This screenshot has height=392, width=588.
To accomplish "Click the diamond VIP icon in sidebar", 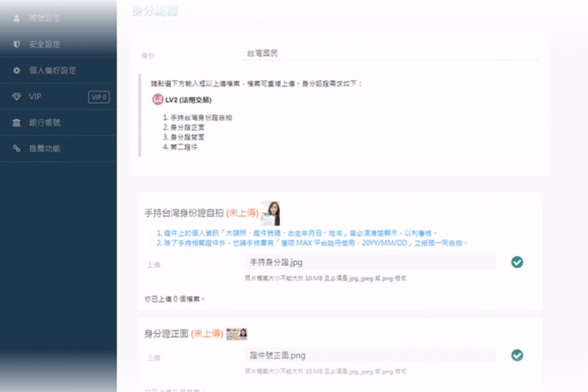I will point(17,97).
